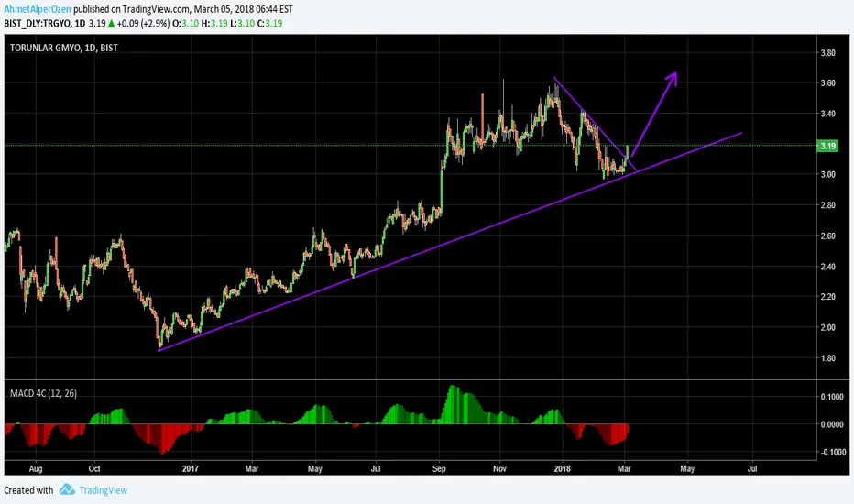Click the 'Created with' footer text
Image resolution: width=854 pixels, height=504 pixels.
click(x=29, y=490)
